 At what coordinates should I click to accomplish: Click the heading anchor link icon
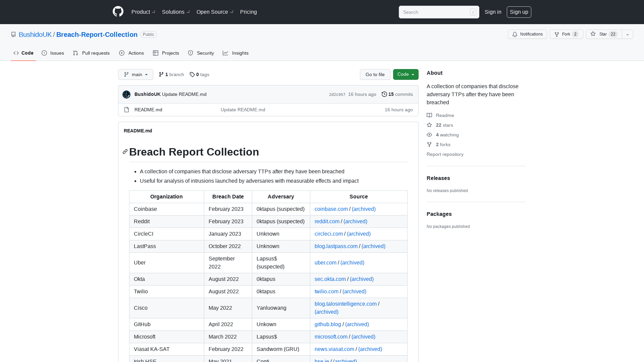pos(125,152)
